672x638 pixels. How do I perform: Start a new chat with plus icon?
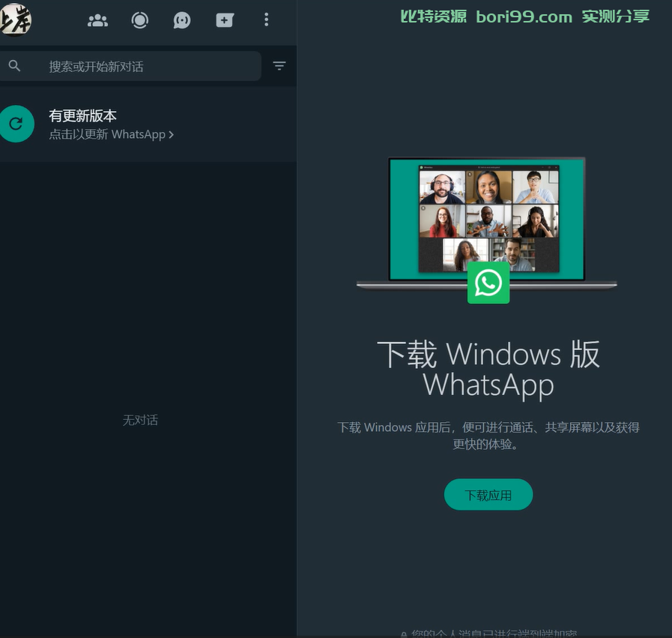225,20
